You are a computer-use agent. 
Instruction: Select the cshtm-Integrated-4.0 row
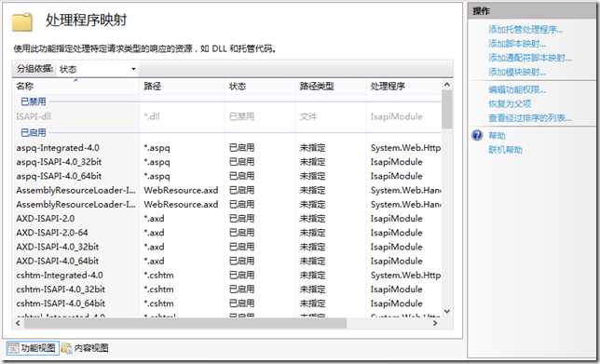227,275
